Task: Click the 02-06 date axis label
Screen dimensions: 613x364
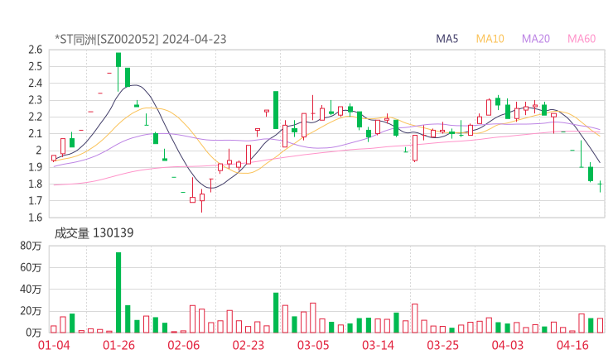Action: (x=184, y=345)
